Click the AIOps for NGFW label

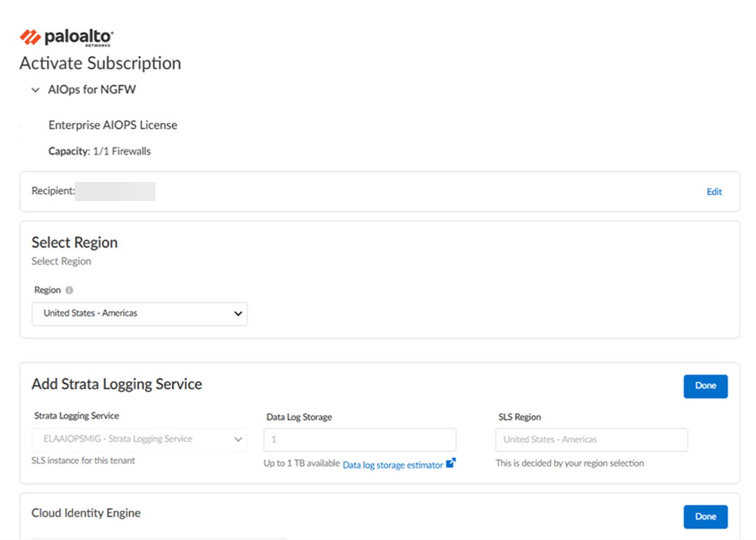(92, 90)
